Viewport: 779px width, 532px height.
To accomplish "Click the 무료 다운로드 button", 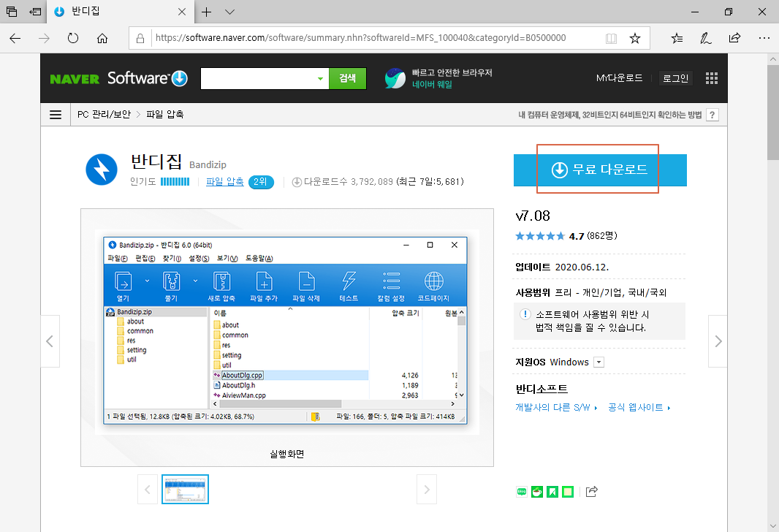I will click(x=600, y=170).
